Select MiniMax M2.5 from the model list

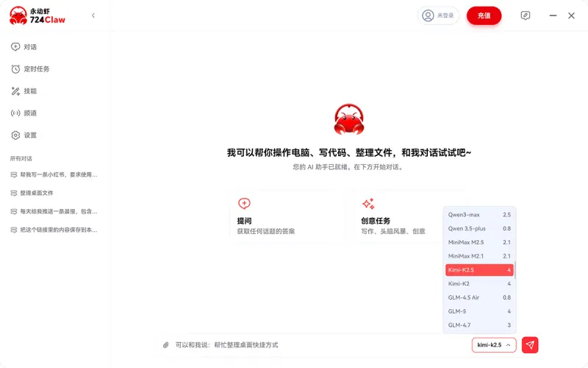(x=479, y=243)
